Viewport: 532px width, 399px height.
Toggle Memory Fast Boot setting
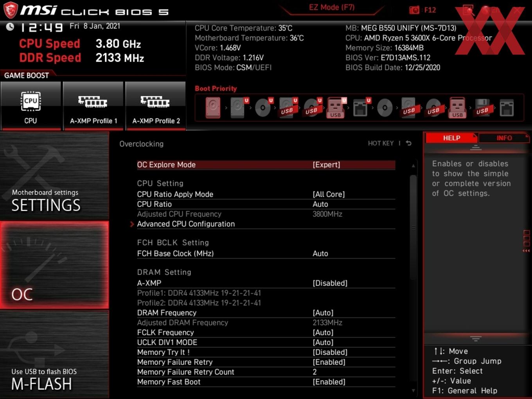(266, 382)
